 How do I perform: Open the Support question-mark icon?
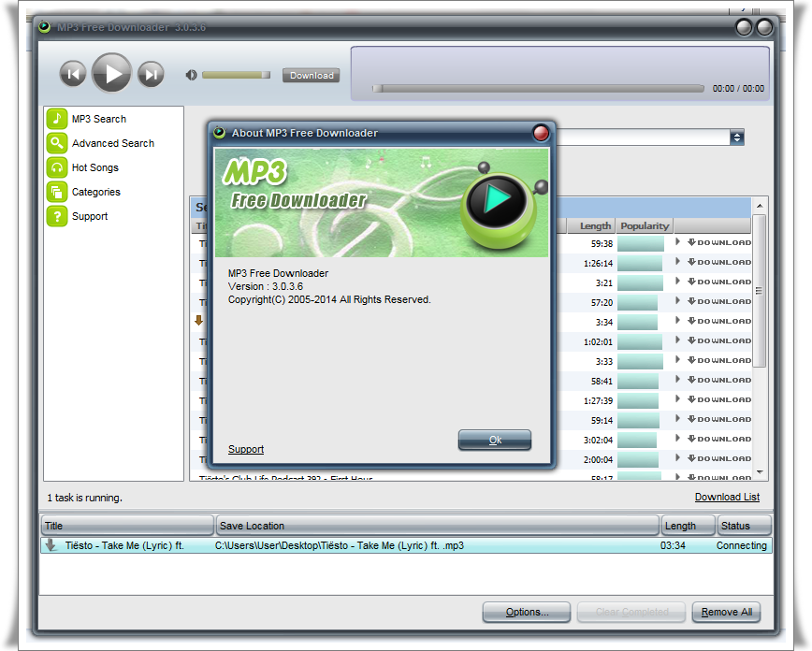point(57,216)
